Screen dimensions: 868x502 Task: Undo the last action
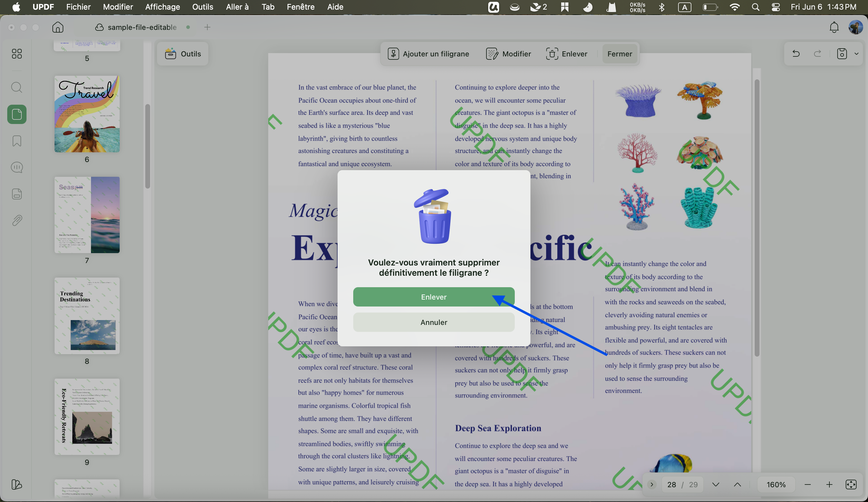pyautogui.click(x=796, y=54)
